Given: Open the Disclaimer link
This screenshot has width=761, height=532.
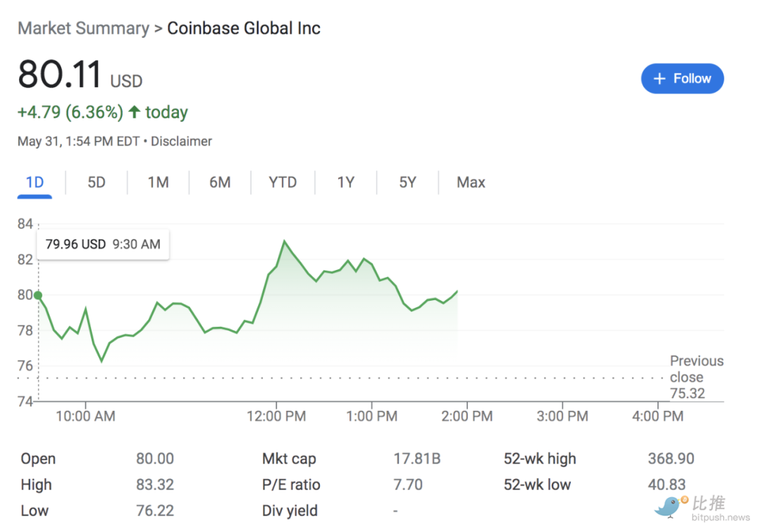Looking at the screenshot, I should [x=181, y=142].
